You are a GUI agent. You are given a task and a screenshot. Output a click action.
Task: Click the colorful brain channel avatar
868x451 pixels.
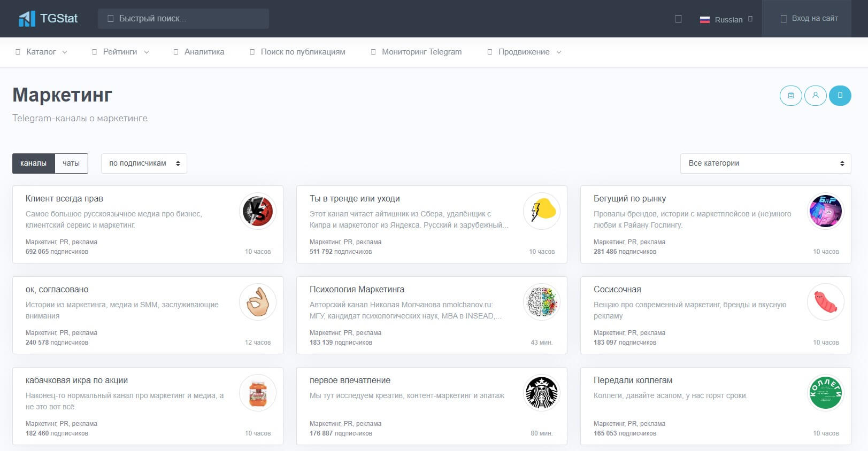click(x=542, y=302)
